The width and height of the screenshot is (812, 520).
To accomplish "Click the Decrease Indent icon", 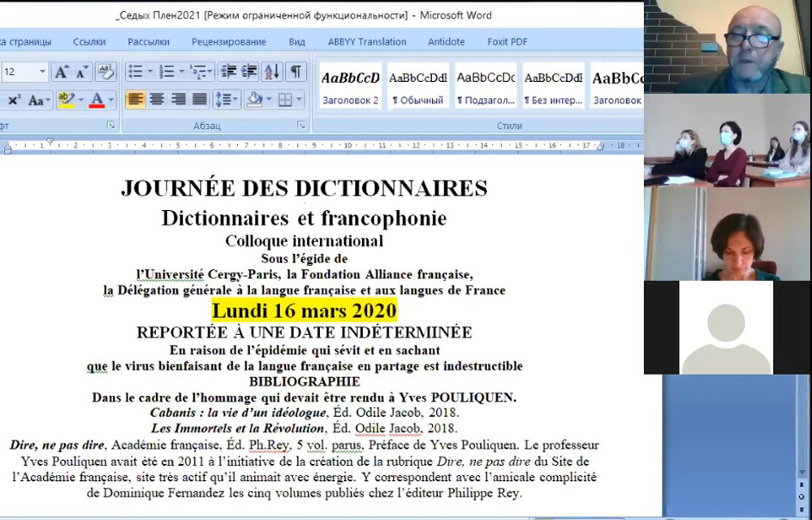I will [x=228, y=72].
